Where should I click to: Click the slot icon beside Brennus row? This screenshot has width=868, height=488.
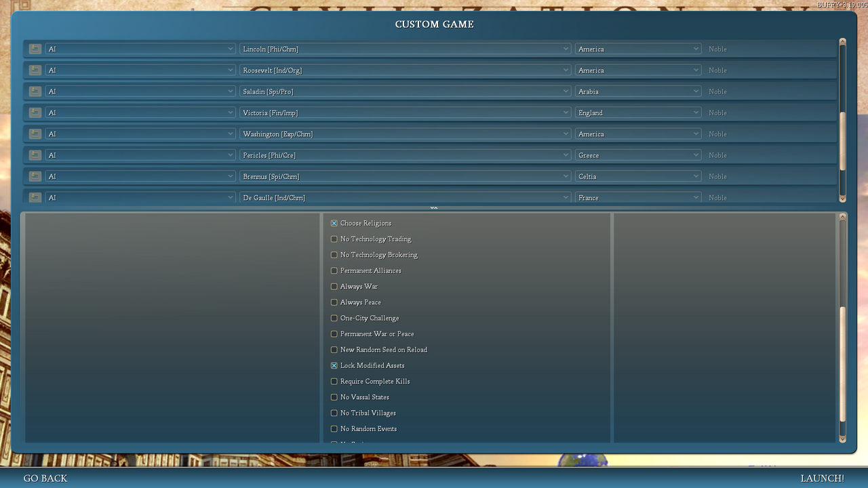tap(35, 176)
